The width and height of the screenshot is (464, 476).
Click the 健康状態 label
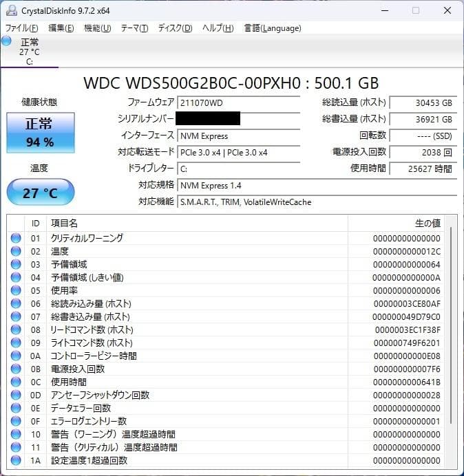39,102
